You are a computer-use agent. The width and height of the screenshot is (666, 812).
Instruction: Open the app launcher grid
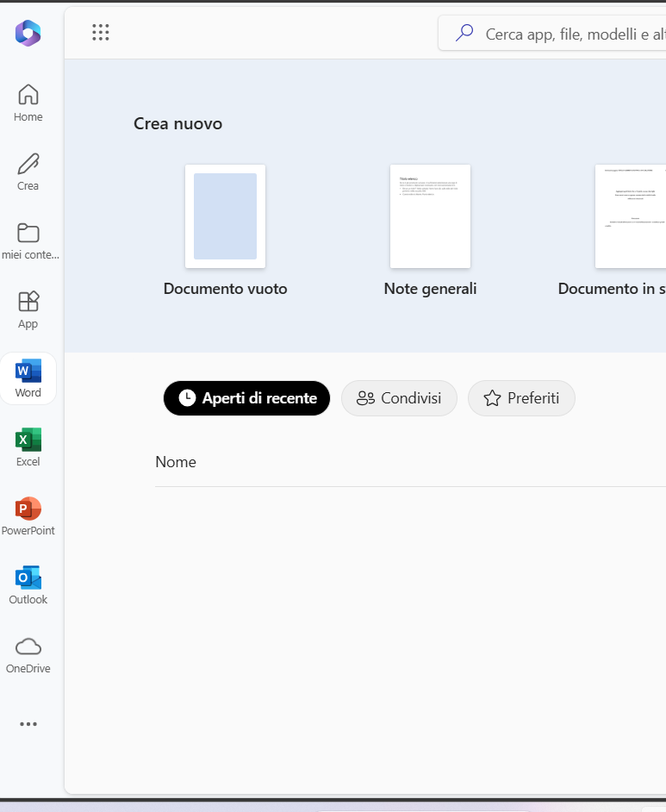click(x=101, y=33)
